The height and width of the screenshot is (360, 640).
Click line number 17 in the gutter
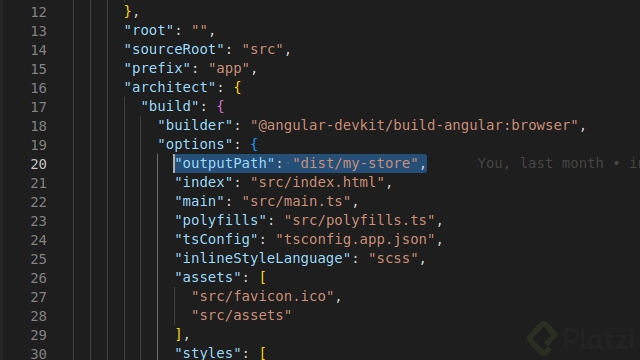[x=39, y=107]
